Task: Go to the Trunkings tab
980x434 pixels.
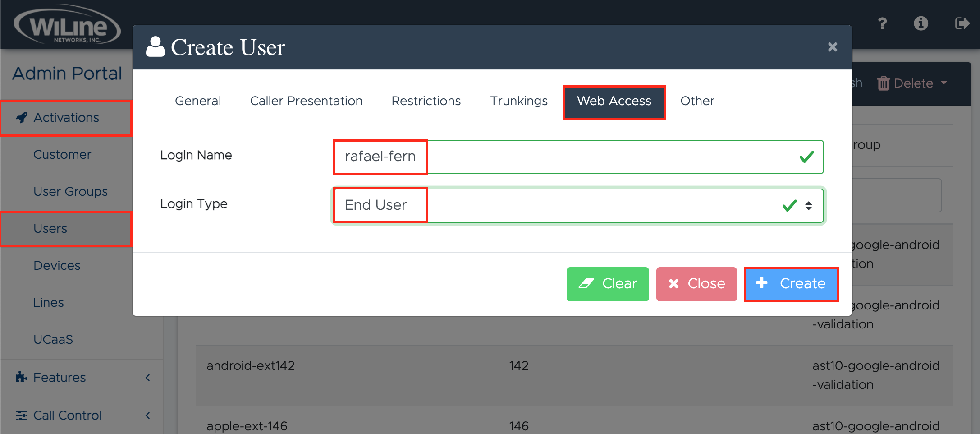Action: coord(519,101)
